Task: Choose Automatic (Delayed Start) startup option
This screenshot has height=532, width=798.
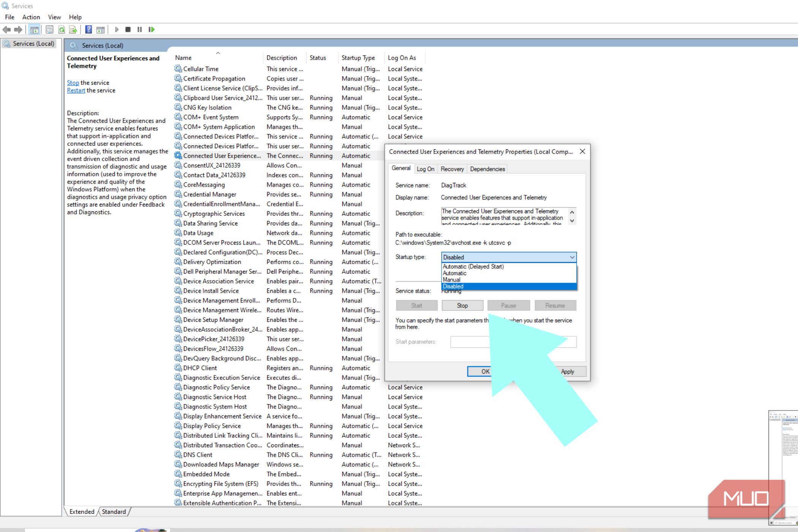Action: pos(509,267)
